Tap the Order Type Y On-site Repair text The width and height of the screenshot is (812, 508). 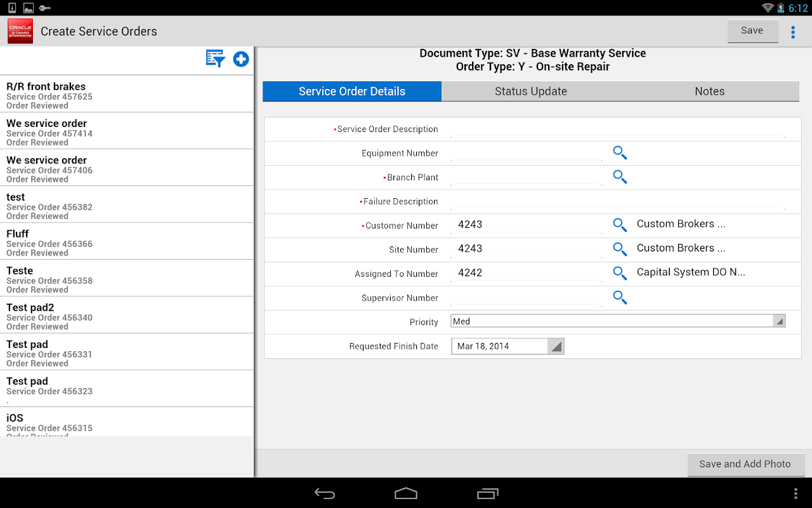533,67
